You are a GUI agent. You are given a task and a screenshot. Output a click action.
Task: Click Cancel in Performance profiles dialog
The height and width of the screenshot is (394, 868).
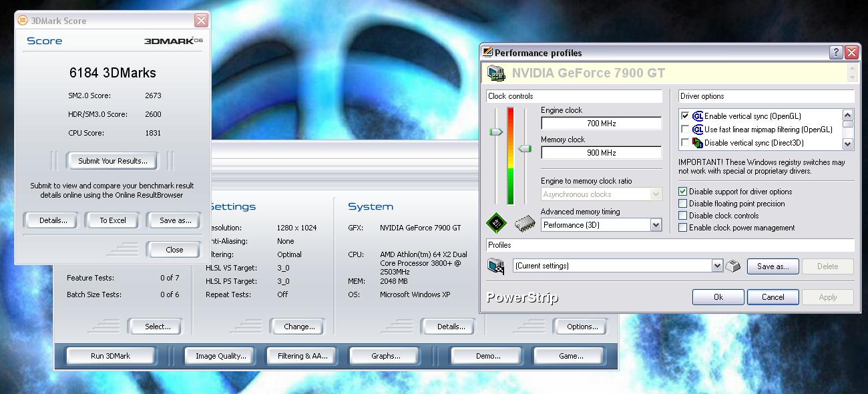pyautogui.click(x=773, y=297)
